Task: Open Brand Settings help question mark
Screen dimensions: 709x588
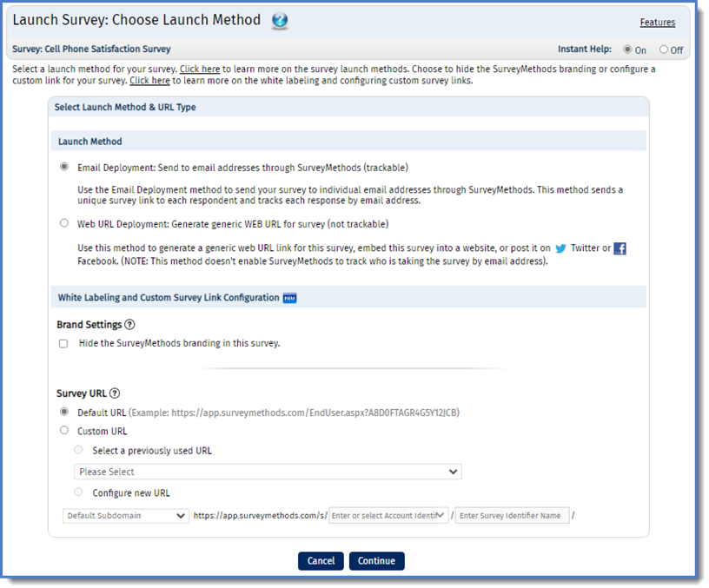Action: (x=129, y=325)
